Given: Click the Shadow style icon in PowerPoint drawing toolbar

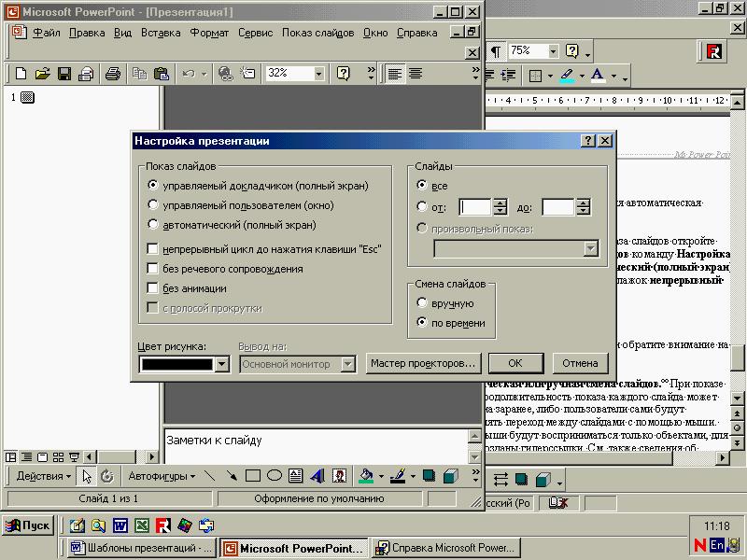Looking at the screenshot, I should pos(429,476).
